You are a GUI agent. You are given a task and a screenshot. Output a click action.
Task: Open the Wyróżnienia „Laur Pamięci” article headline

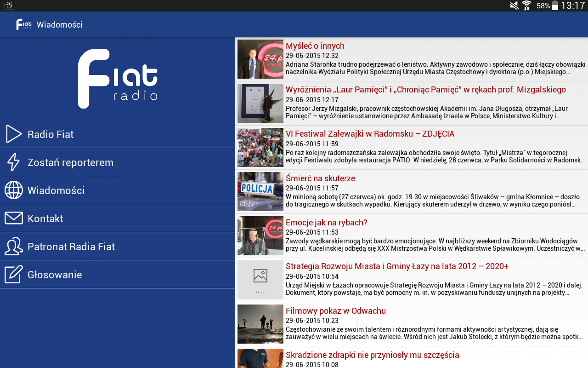426,90
